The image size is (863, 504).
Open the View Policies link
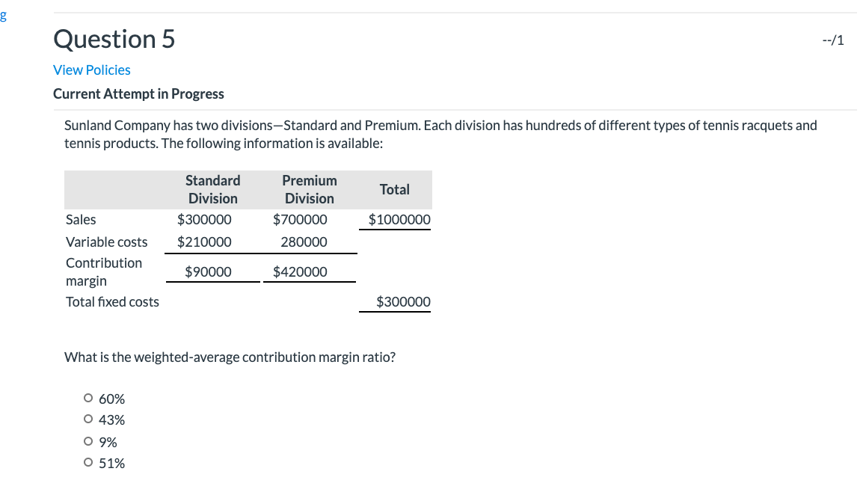point(91,70)
